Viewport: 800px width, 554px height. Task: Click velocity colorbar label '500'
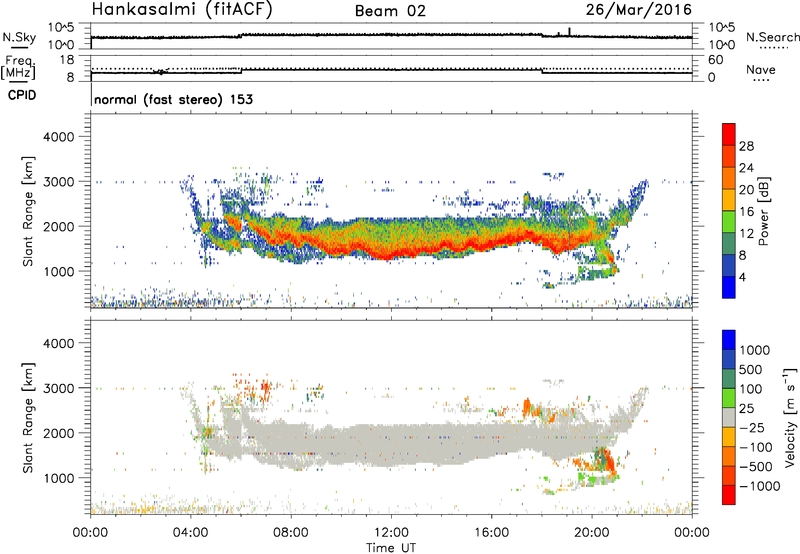pyautogui.click(x=751, y=369)
